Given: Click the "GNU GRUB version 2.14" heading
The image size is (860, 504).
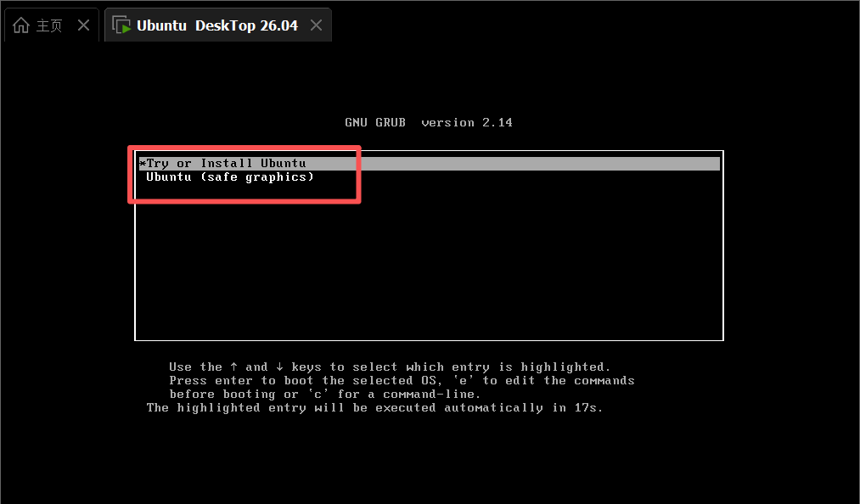Looking at the screenshot, I should 429,123.
